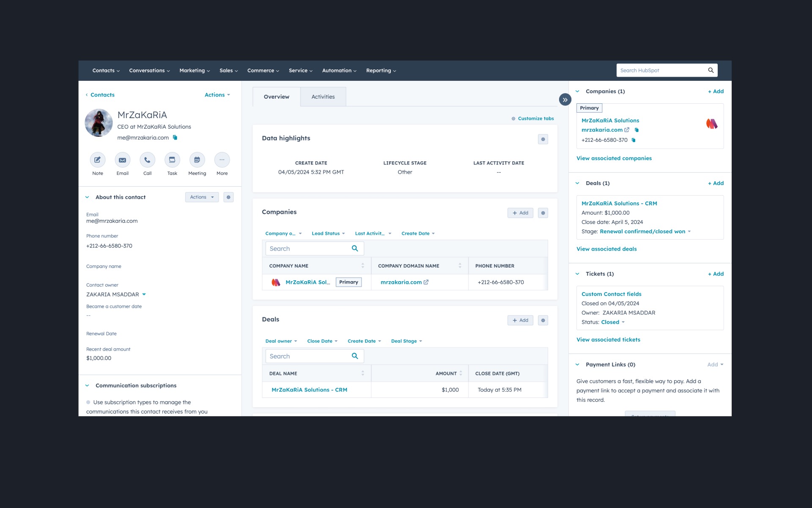Image resolution: width=812 pixels, height=508 pixels.
Task: Click View associated deals link
Action: (606, 249)
